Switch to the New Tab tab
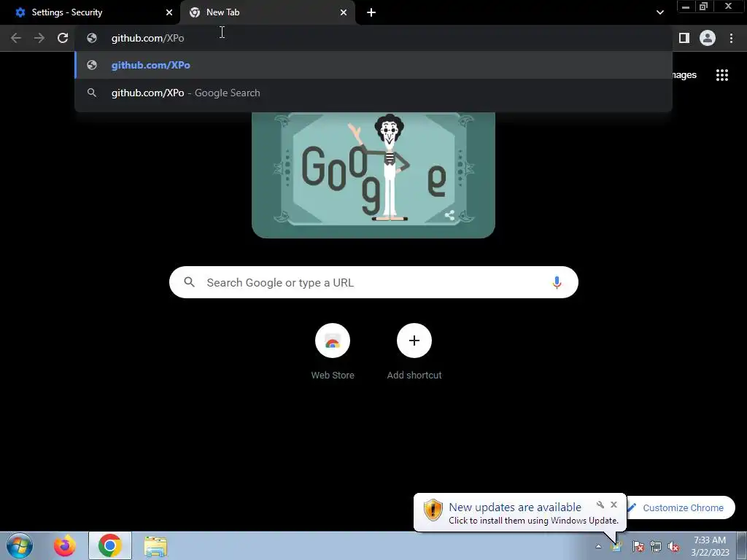 [x=268, y=12]
